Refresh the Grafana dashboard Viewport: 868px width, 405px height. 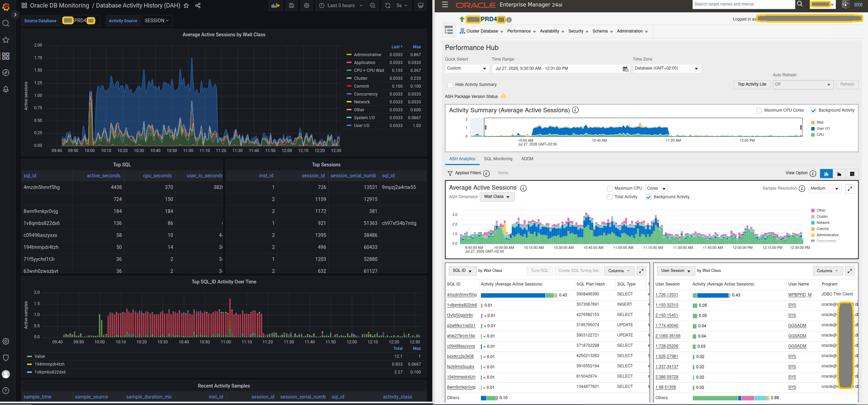(x=387, y=5)
